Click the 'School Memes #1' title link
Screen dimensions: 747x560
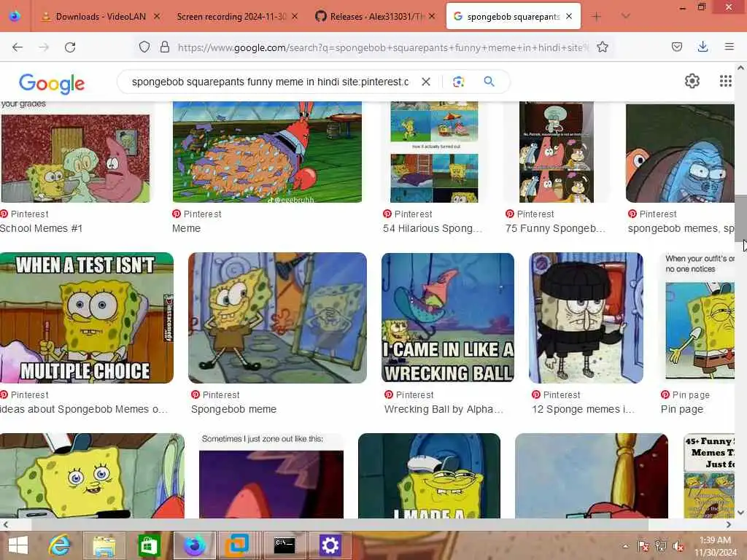click(42, 228)
